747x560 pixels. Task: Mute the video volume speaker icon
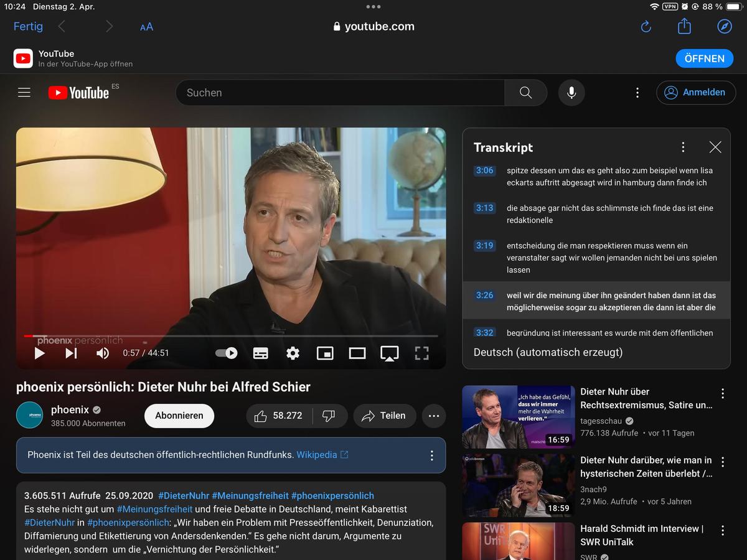pyautogui.click(x=103, y=353)
